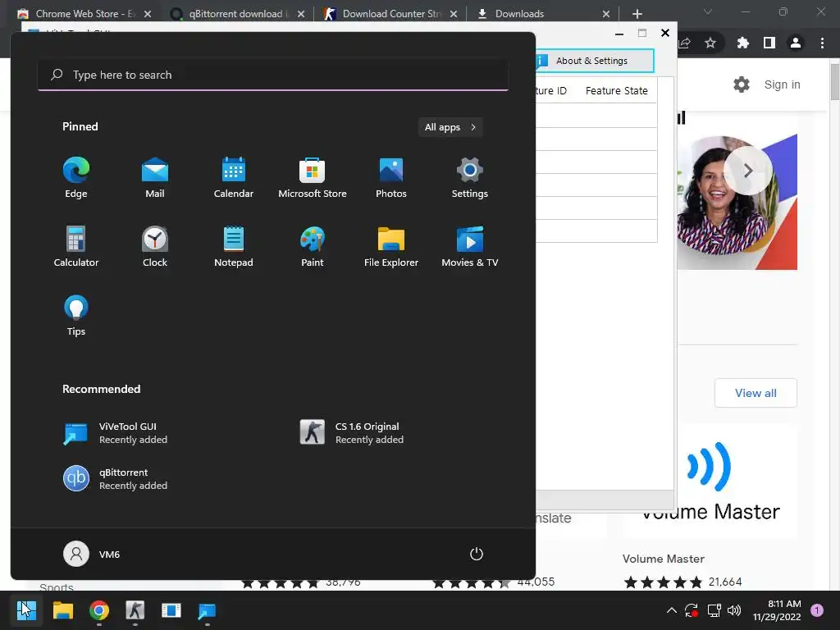Open network status in system tray
This screenshot has height=630, width=840.
tap(714, 610)
